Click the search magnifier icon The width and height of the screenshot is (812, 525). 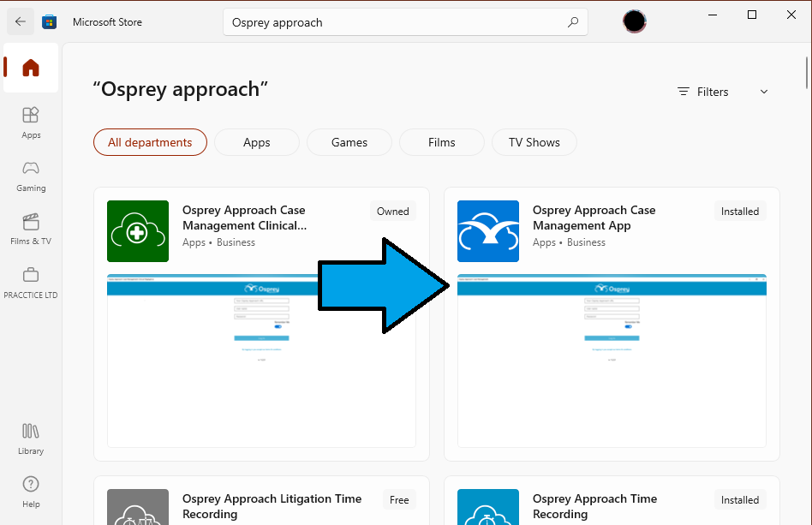tap(573, 22)
